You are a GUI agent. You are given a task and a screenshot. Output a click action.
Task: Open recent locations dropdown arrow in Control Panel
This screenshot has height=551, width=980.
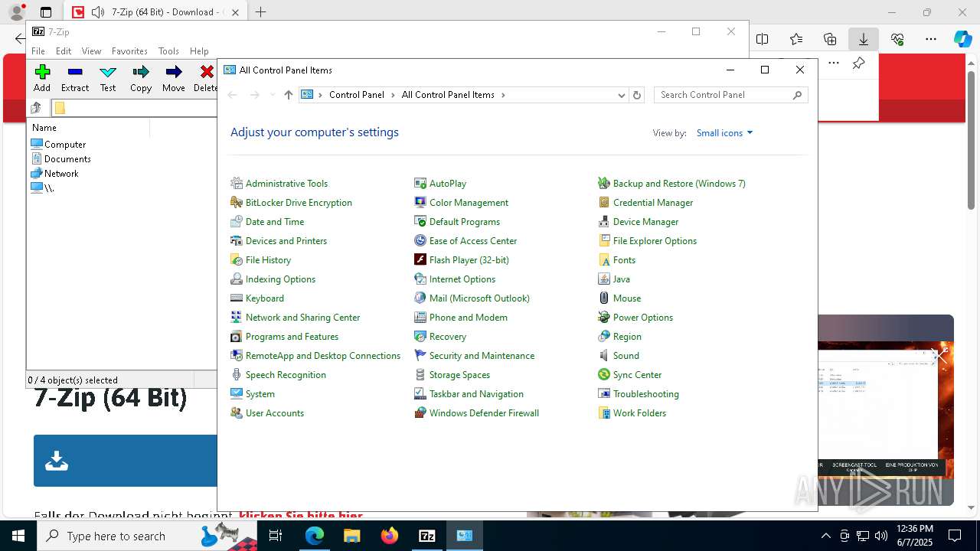[272, 95]
